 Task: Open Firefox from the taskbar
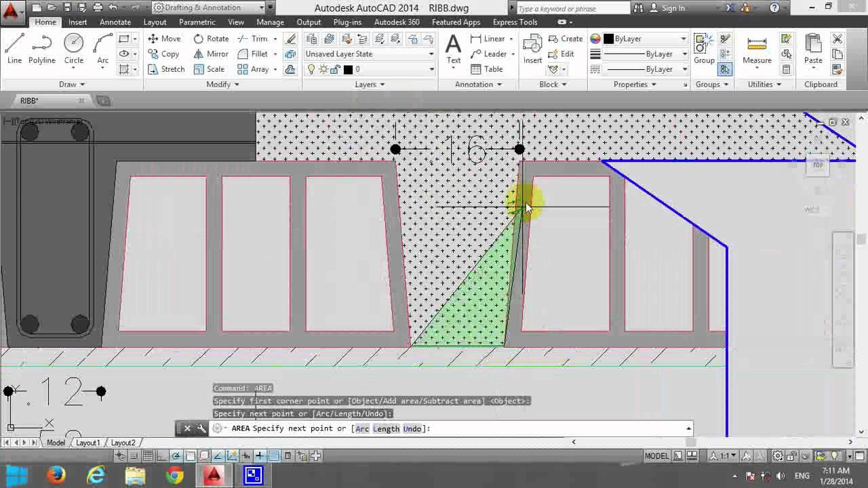(x=56, y=476)
